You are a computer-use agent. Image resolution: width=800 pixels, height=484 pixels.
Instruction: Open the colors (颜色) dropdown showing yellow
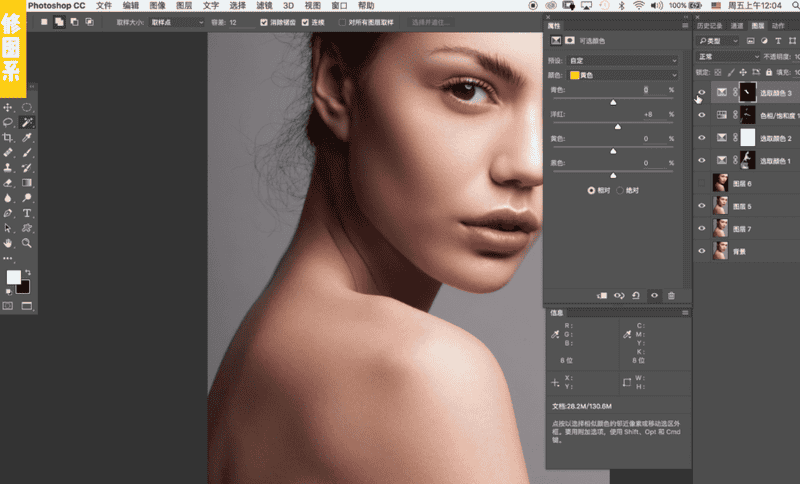pos(622,75)
